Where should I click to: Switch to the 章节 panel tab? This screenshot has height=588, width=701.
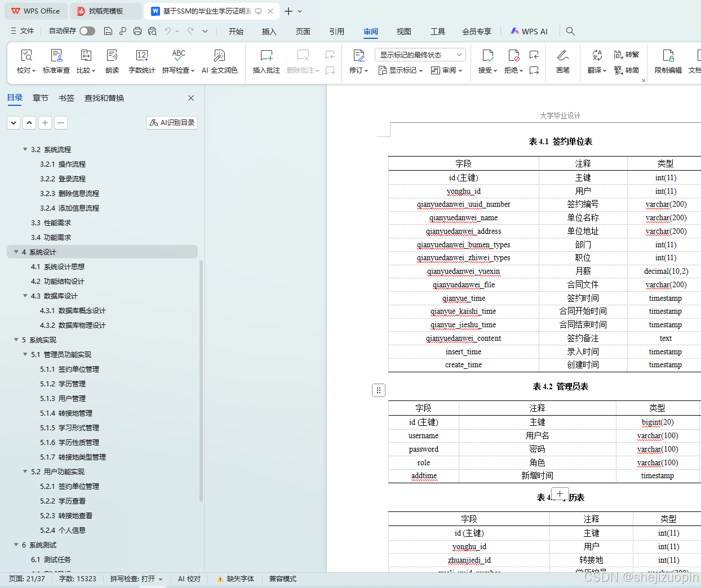pos(41,98)
